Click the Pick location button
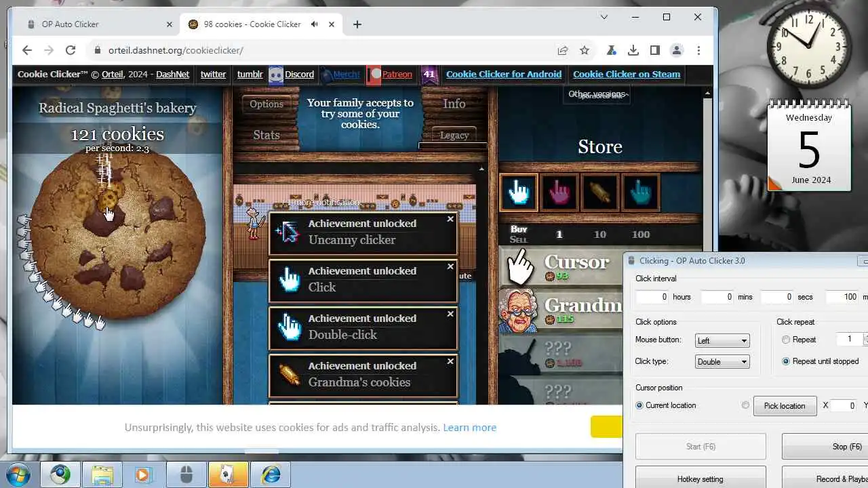 pos(785,405)
